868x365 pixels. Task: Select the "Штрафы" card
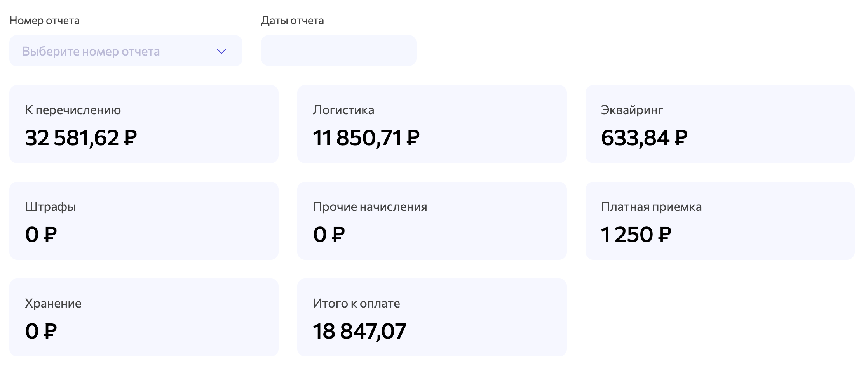coord(144,221)
